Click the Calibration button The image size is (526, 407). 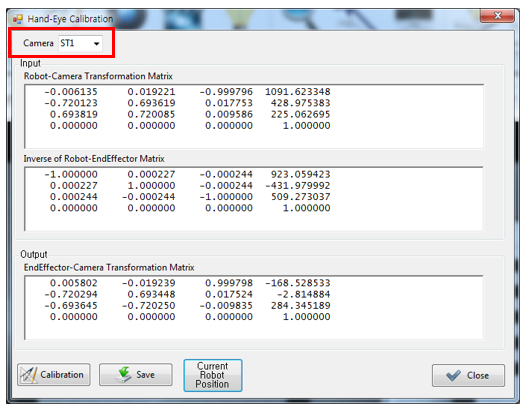click(54, 374)
